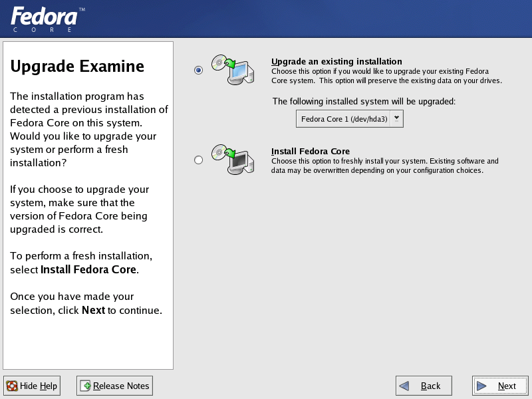Click the 'If you choose to upgrade' paragraph

click(x=79, y=209)
